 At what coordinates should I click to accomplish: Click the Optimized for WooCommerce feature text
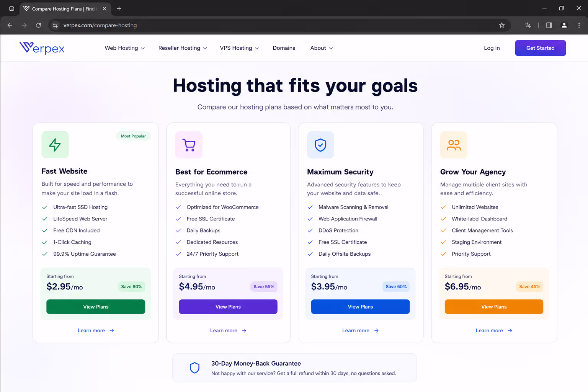click(222, 207)
